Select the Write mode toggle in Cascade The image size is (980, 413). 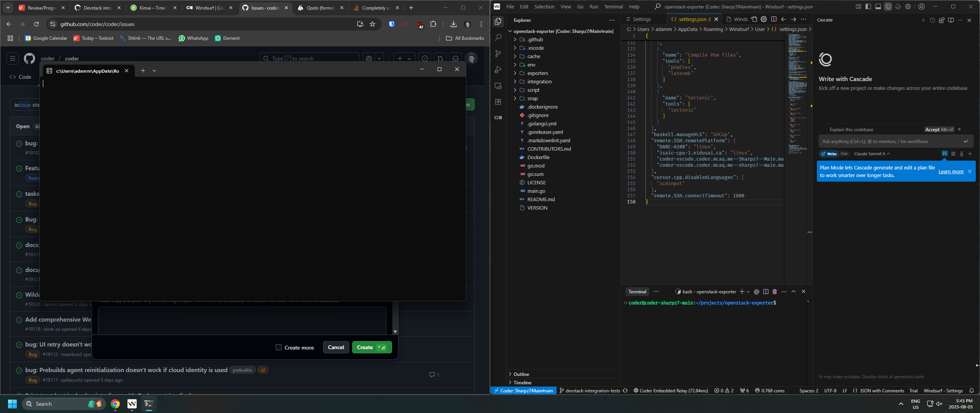(829, 154)
